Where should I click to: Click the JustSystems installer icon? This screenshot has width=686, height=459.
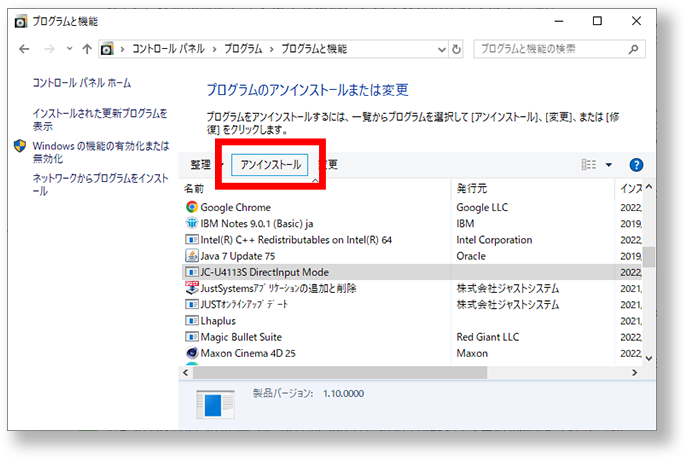point(192,287)
